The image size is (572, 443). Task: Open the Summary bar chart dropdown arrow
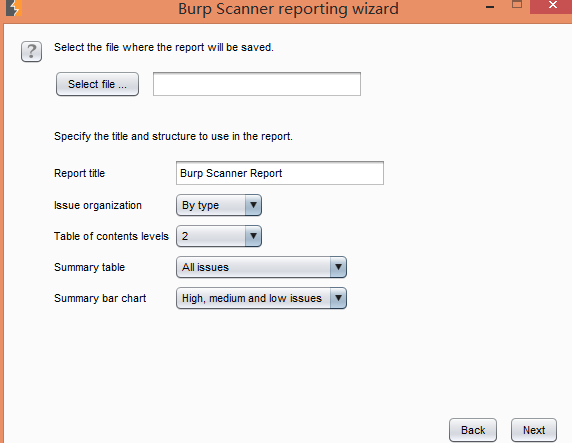coord(338,298)
